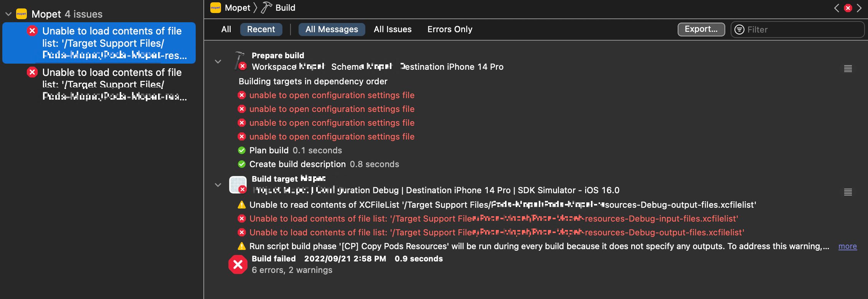Click into the Filter search field
Screen dimensions: 868x299
(797, 30)
